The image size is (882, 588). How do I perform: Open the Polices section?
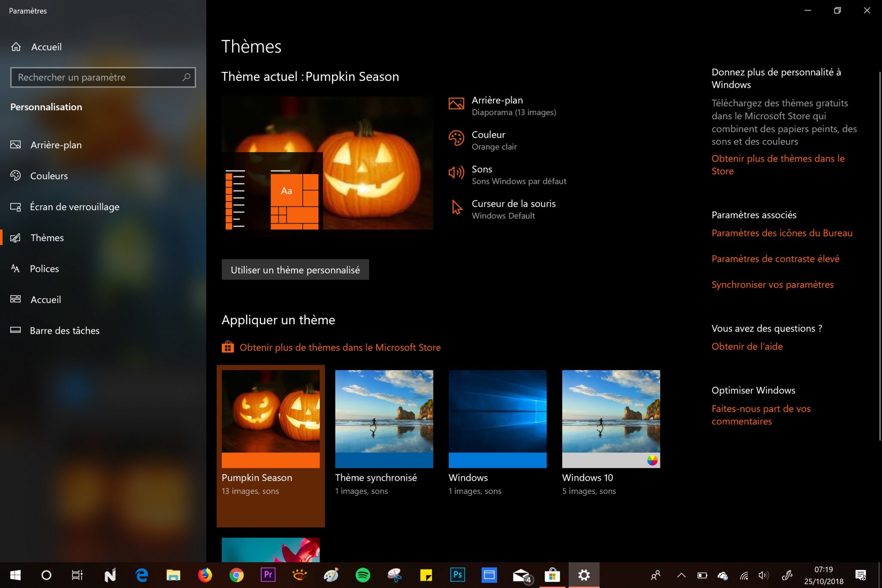tap(35, 269)
